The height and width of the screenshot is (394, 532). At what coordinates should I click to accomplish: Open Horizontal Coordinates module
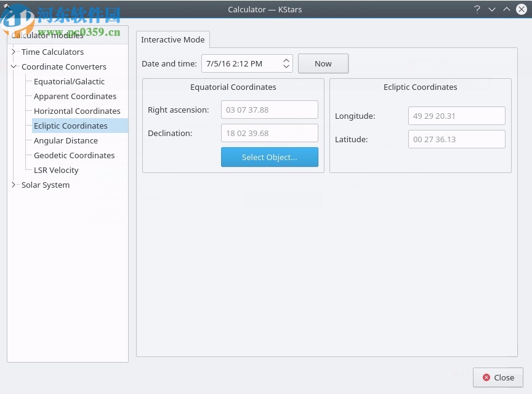(x=77, y=111)
